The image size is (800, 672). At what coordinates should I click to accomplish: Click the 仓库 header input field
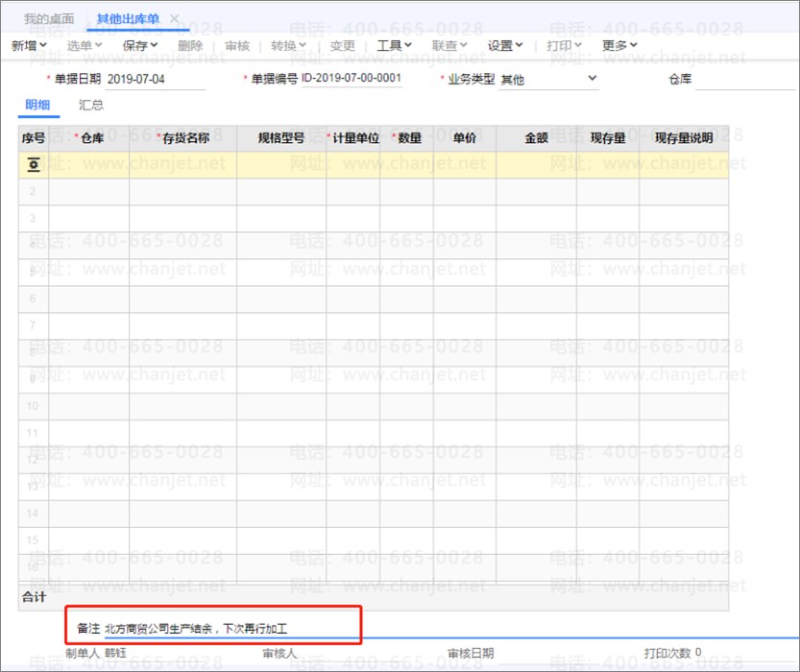[x=744, y=79]
